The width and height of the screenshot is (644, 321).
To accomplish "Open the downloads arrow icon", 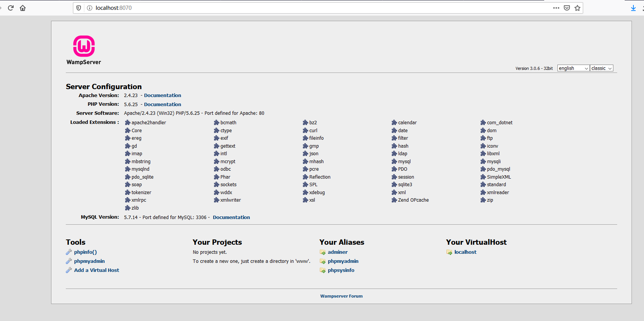I will pos(633,8).
